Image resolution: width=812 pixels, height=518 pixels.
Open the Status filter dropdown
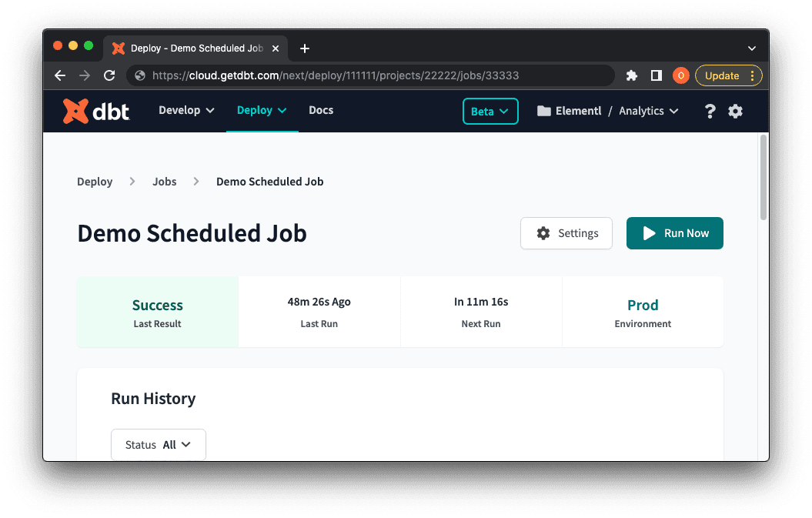coord(159,444)
